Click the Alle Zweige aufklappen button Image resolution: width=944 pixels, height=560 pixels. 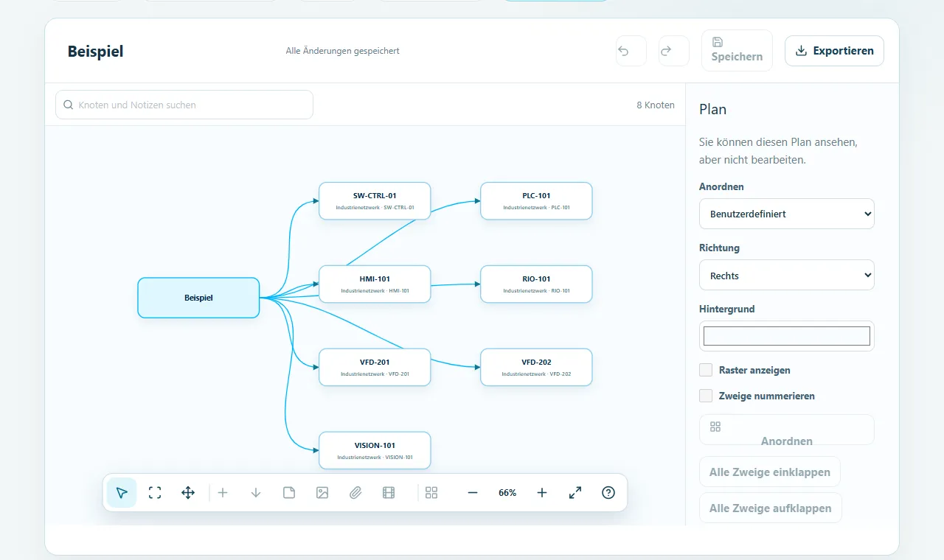pyautogui.click(x=771, y=508)
